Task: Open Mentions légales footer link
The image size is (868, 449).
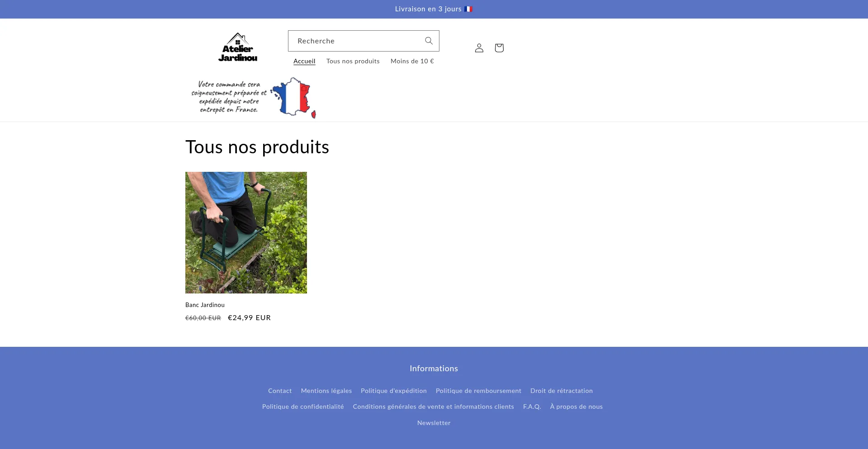Action: [x=326, y=391]
